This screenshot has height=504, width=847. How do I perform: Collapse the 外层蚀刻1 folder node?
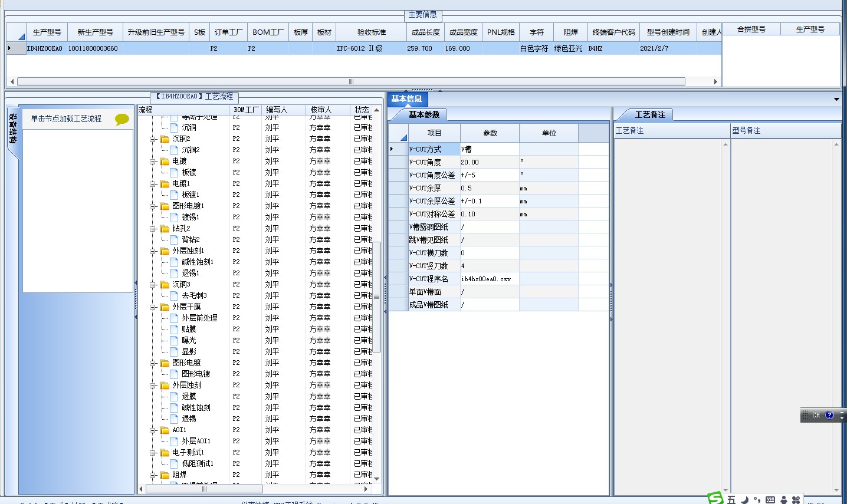coord(153,251)
